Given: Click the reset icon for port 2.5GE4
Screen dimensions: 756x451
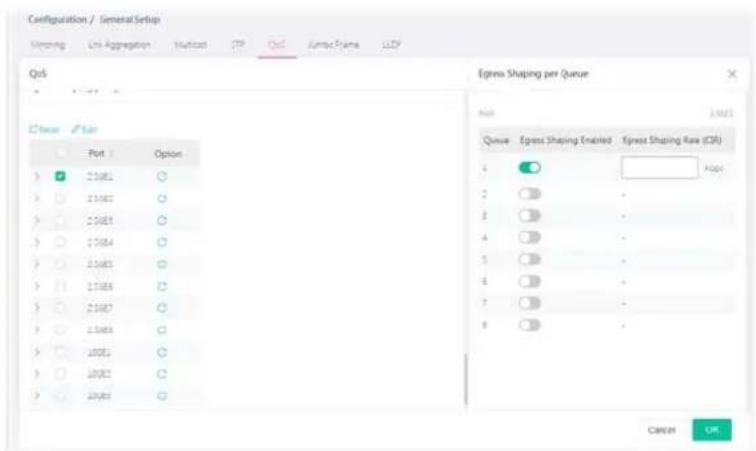Looking at the screenshot, I should [162, 242].
